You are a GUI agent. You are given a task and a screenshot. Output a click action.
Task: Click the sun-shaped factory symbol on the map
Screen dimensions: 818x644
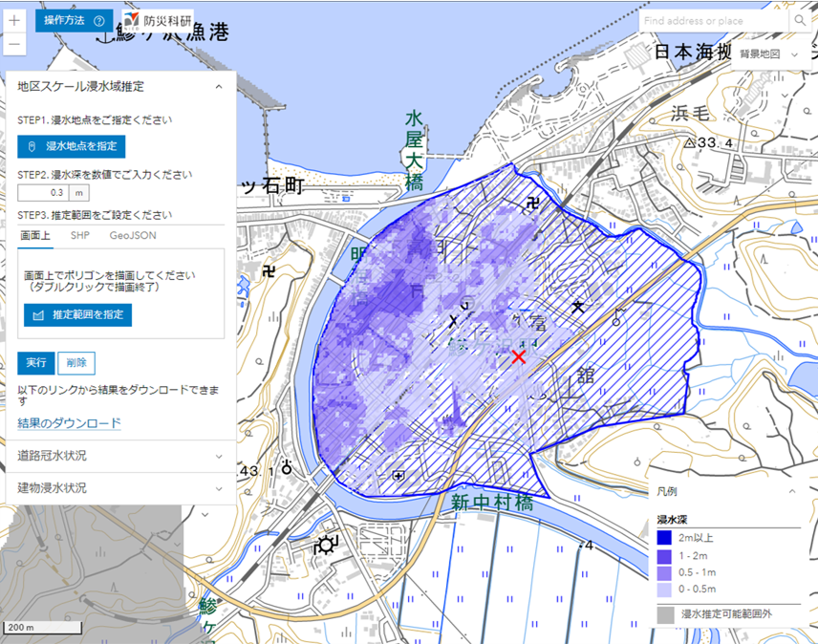327,546
